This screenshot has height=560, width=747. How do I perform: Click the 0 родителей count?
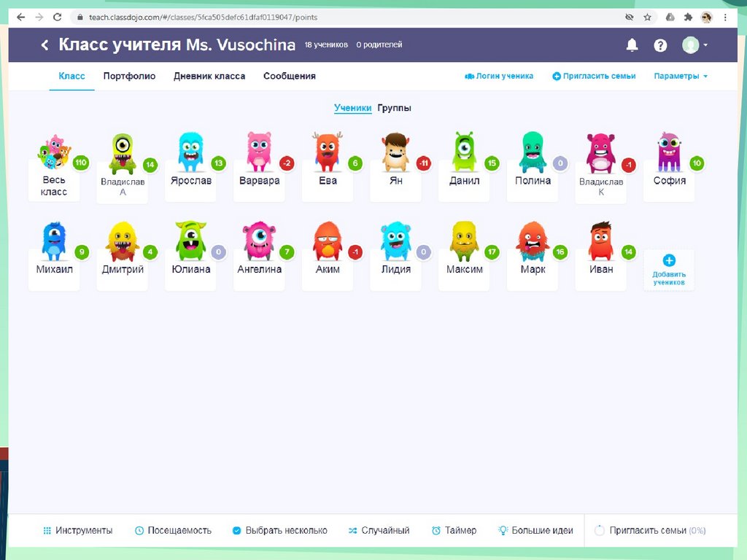click(379, 44)
